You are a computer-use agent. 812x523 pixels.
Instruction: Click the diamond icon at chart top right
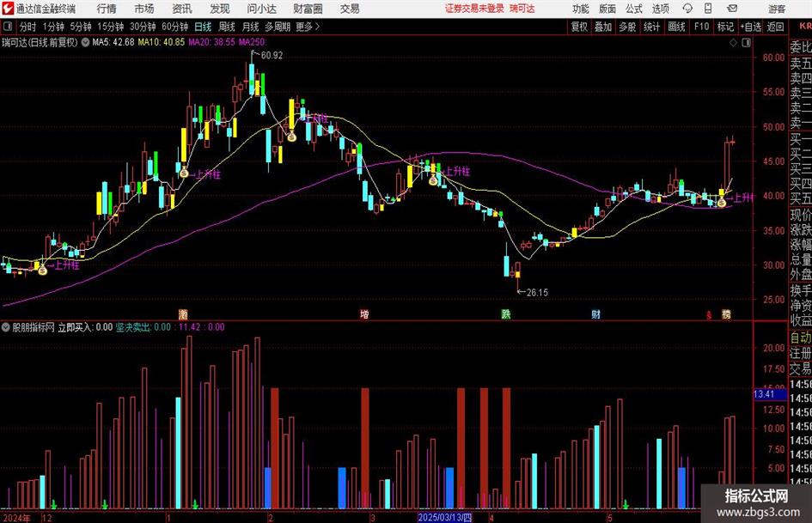733,43
